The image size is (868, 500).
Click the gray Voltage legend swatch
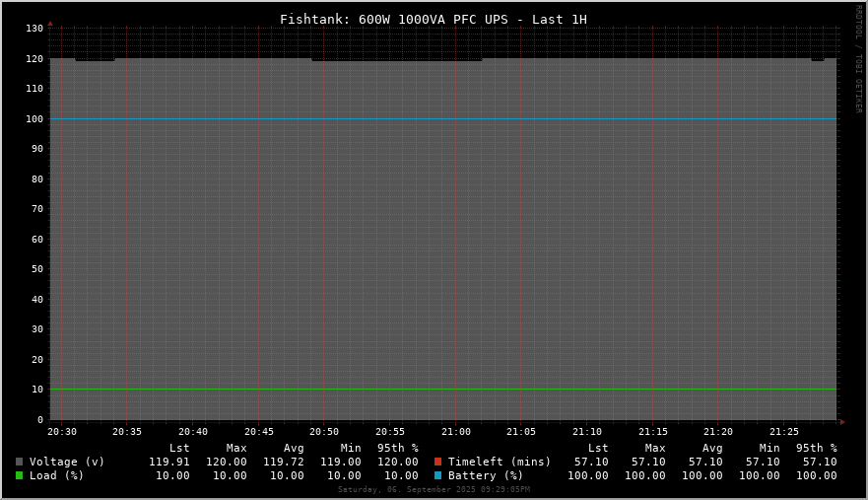tap(20, 462)
